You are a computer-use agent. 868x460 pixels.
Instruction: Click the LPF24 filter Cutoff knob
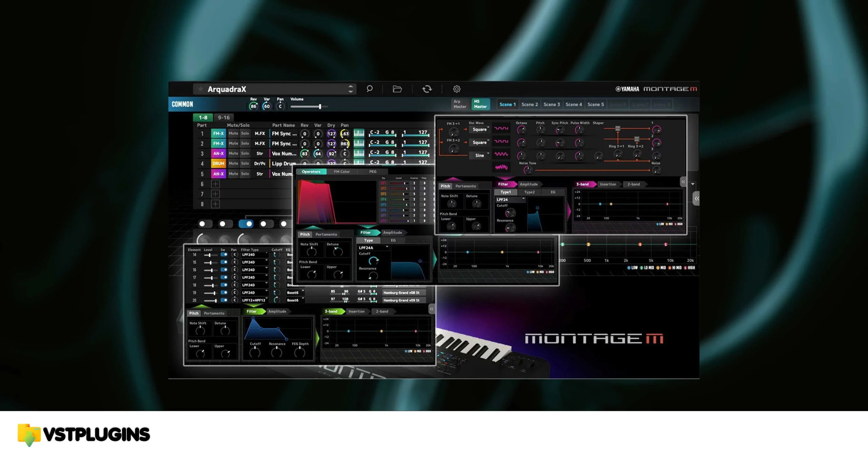tap(510, 213)
